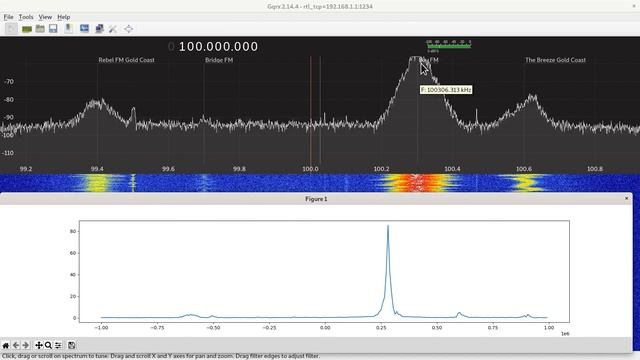Reset Figure 1 view with Home icon
The image size is (640, 360).
[6, 345]
